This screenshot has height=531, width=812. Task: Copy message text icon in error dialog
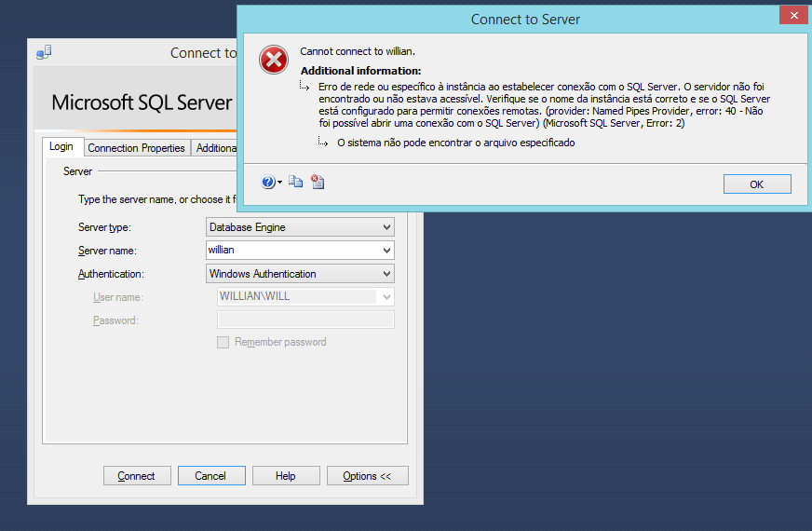click(296, 182)
